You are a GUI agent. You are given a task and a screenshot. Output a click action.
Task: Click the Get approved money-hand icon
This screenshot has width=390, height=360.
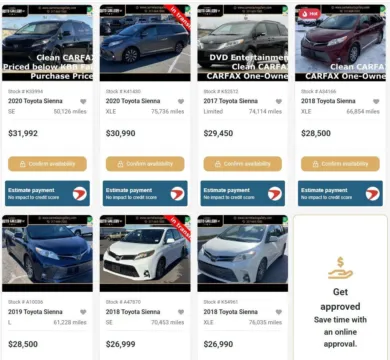coord(340,268)
